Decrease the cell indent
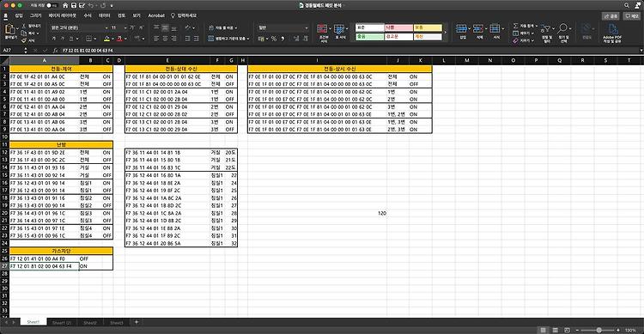Image resolution: width=644 pixels, height=334 pixels. click(x=188, y=38)
